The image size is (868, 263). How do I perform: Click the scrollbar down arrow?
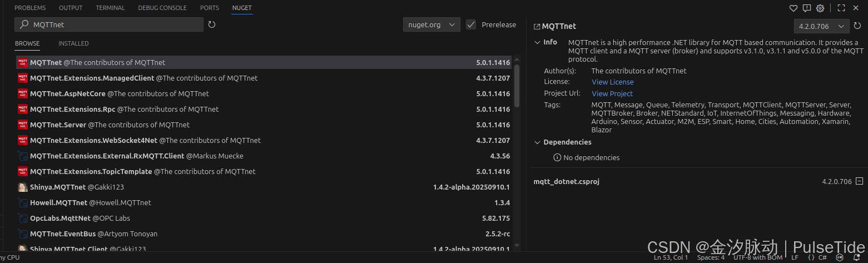(517, 245)
